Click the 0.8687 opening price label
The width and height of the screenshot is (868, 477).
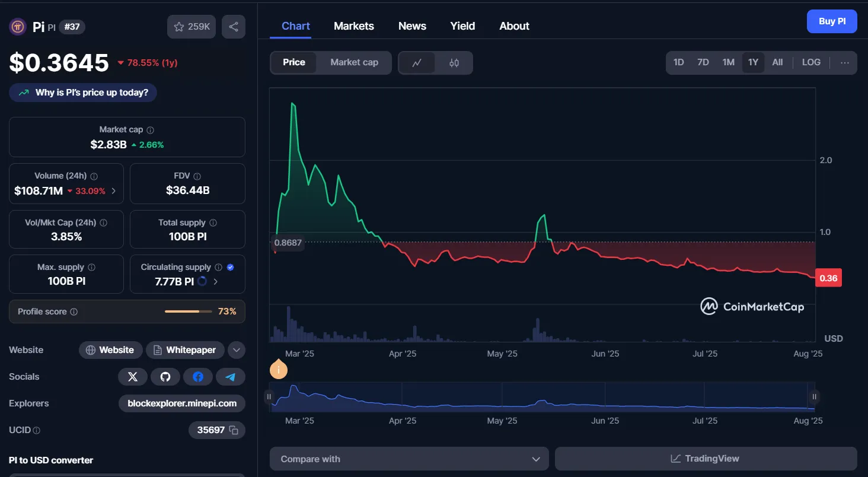tap(288, 242)
